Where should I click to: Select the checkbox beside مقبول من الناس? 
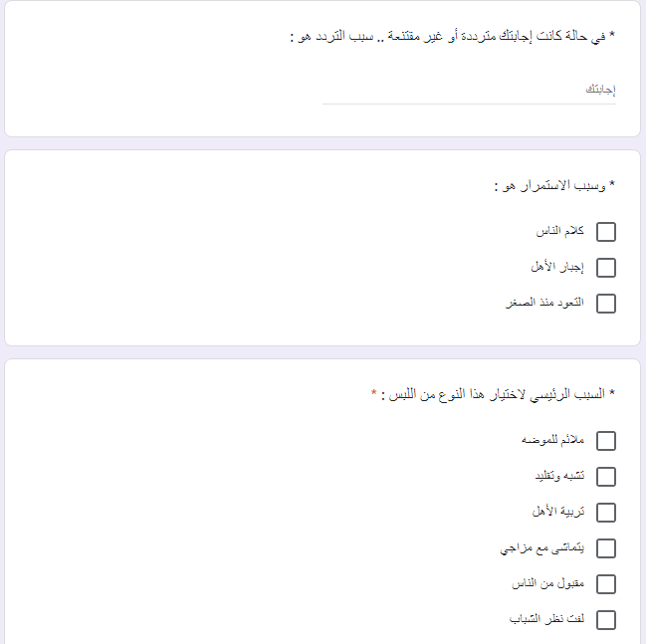click(605, 584)
